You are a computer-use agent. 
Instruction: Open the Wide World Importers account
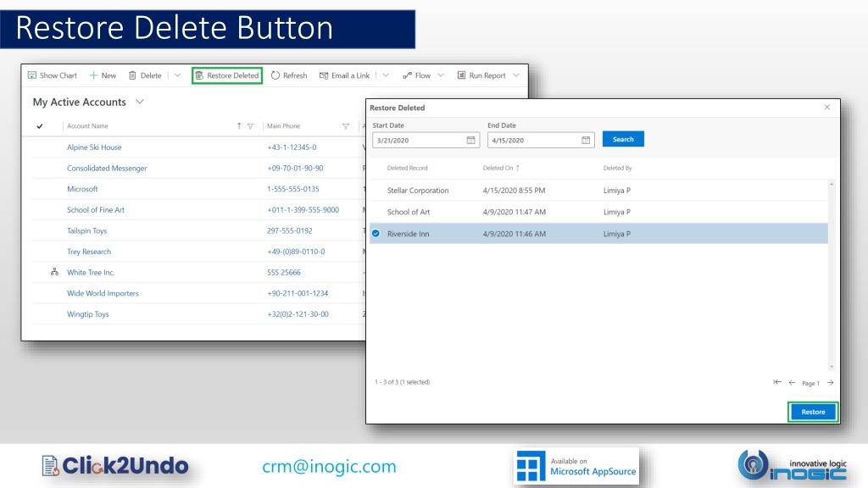tap(103, 293)
